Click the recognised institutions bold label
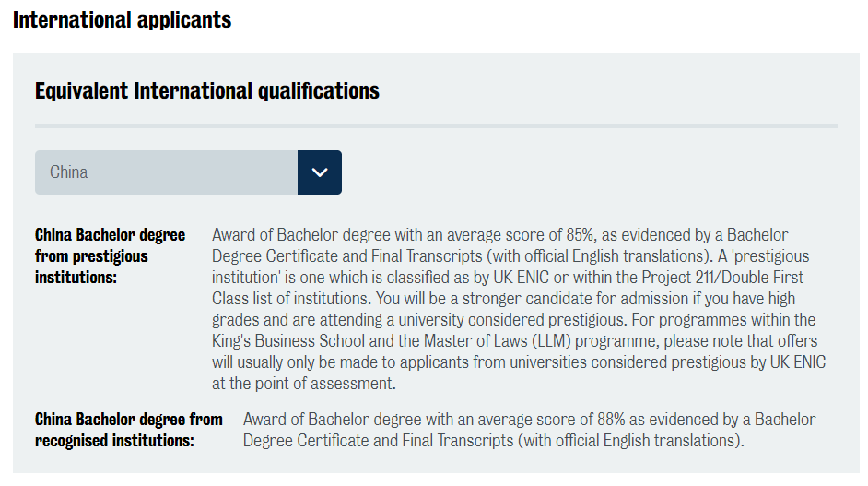868x486 pixels. 128,430
